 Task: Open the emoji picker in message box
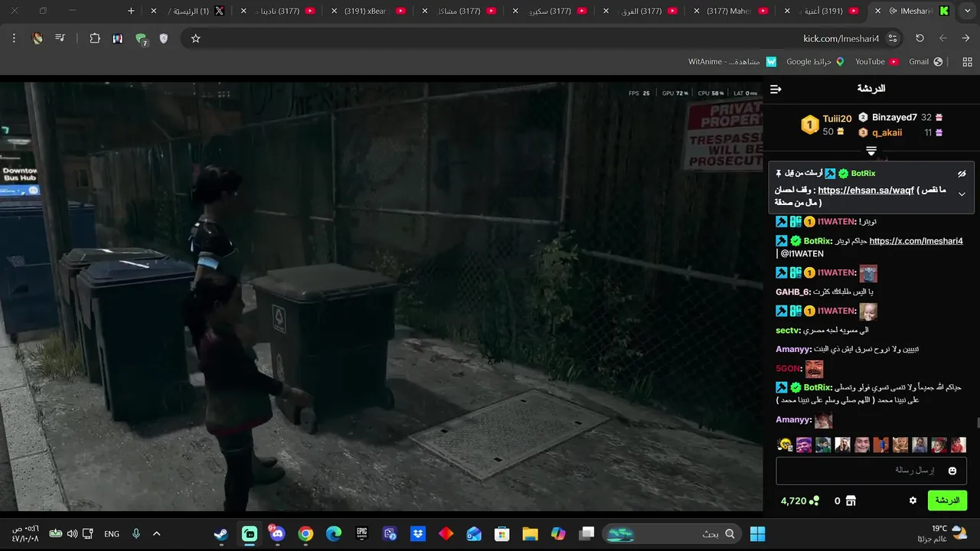(952, 471)
